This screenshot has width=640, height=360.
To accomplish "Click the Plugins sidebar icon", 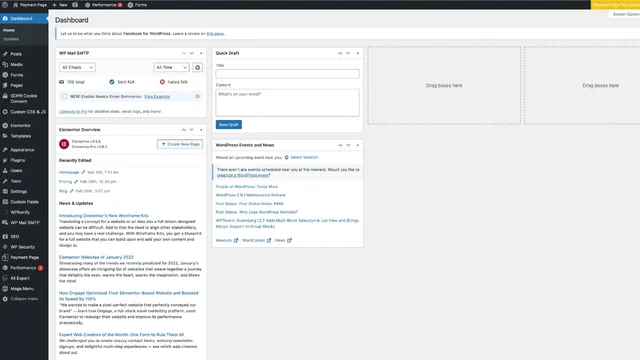I will tap(5, 160).
